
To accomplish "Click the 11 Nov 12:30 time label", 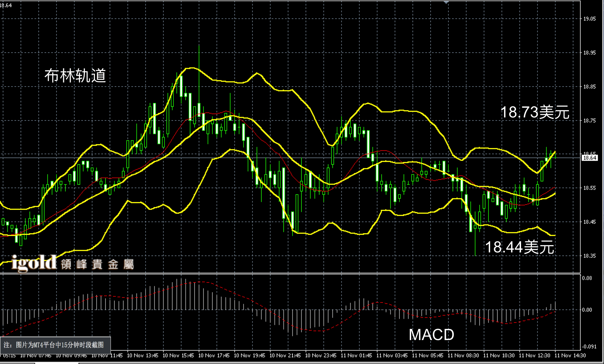I will [x=534, y=356].
